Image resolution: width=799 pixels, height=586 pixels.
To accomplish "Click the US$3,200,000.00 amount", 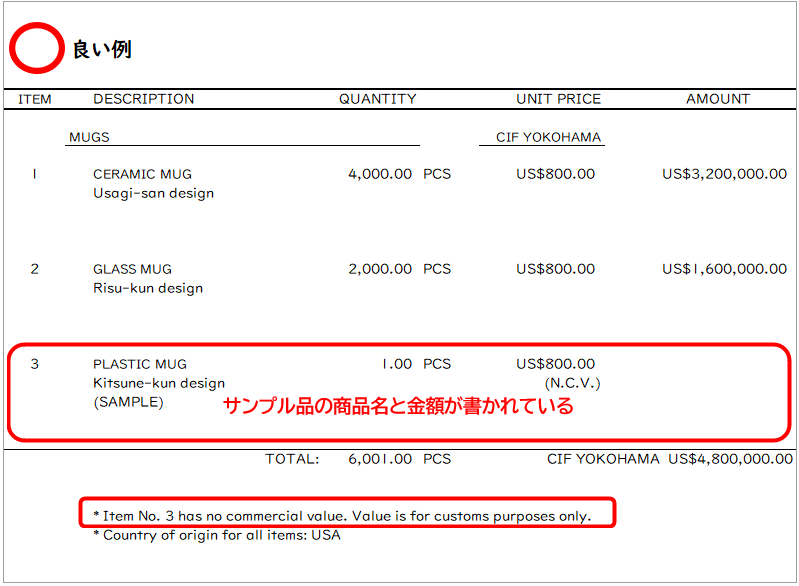I will (724, 174).
